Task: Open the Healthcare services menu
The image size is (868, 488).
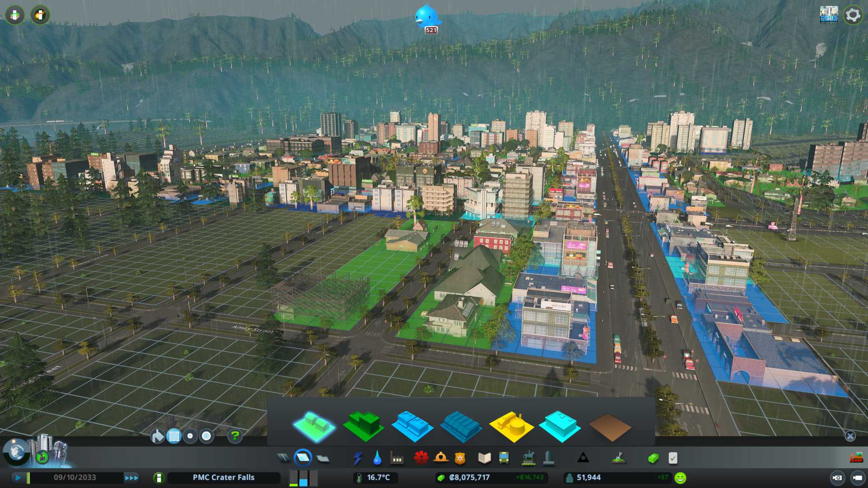Action: click(421, 458)
